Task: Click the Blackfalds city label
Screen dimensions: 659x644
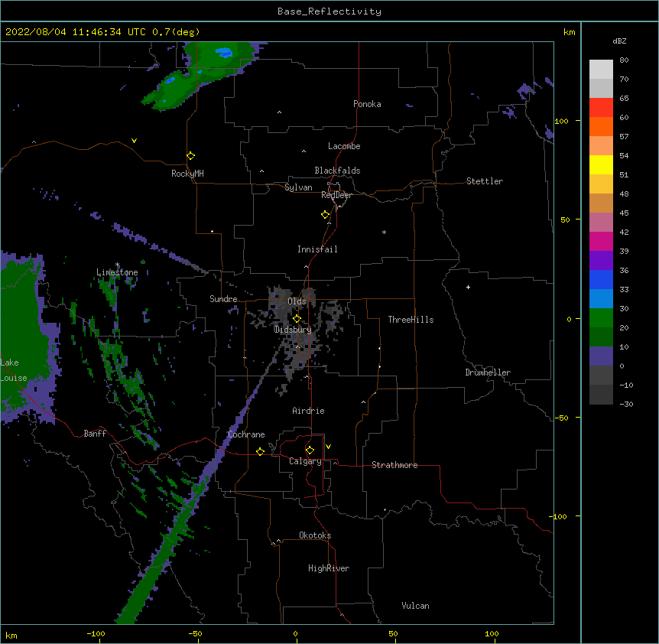Action: pos(337,171)
